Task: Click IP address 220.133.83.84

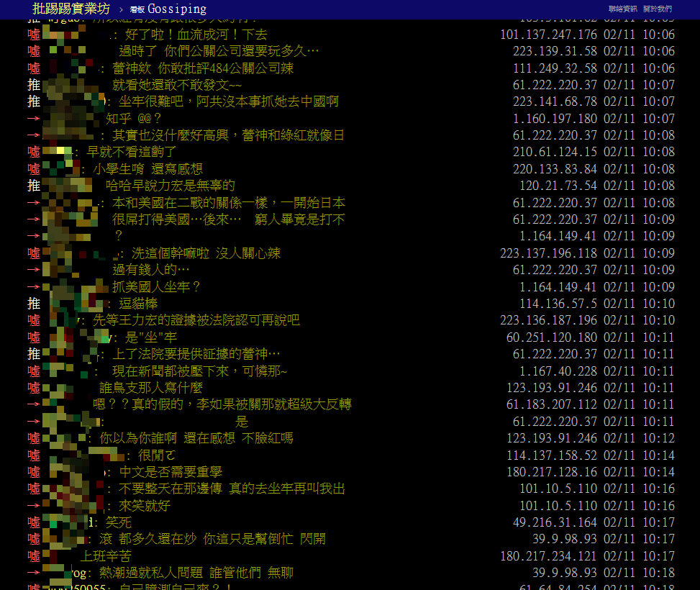Action: [x=555, y=169]
